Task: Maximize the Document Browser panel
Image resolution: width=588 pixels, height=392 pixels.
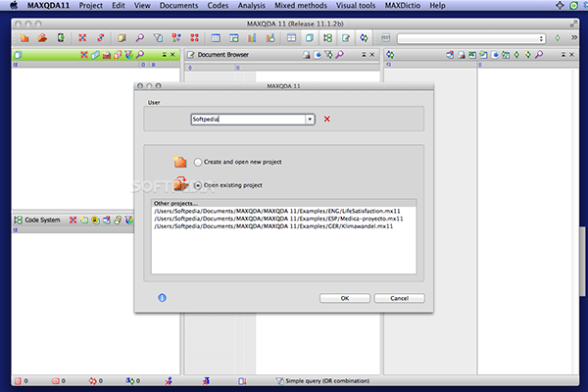Action: [364, 55]
